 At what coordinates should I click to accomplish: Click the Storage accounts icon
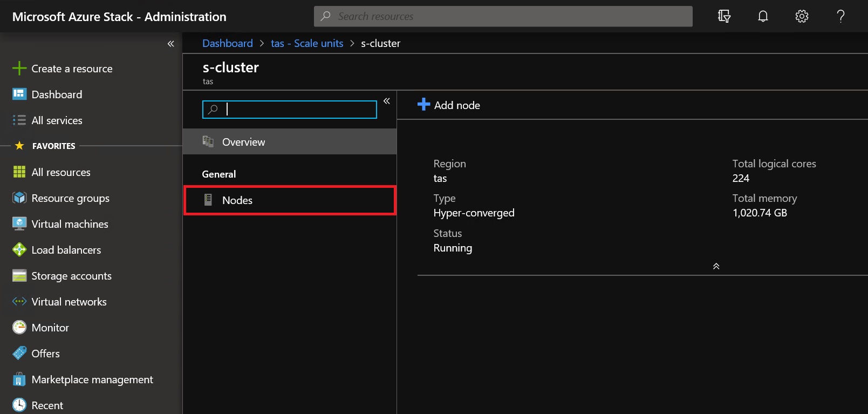[x=19, y=276]
